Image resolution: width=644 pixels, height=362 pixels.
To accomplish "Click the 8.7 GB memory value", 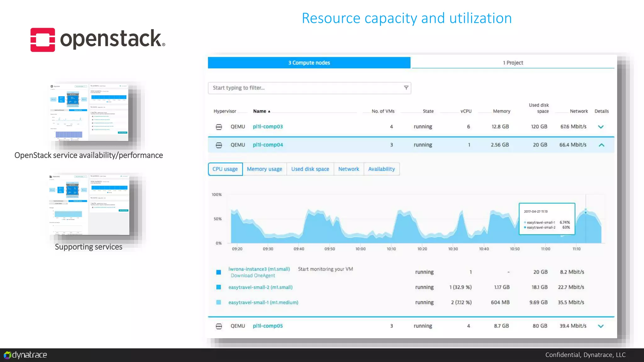I will pos(501,326).
